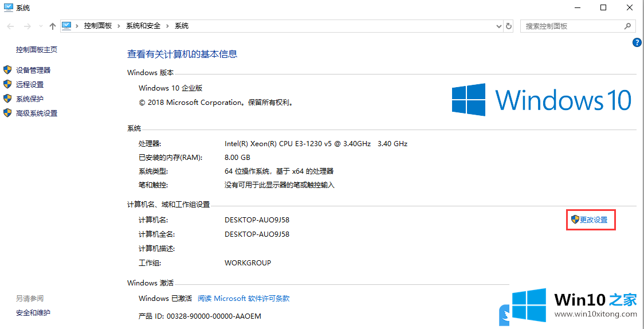
Task: Click the 工作组 value WORKGROUP
Action: [x=248, y=263]
